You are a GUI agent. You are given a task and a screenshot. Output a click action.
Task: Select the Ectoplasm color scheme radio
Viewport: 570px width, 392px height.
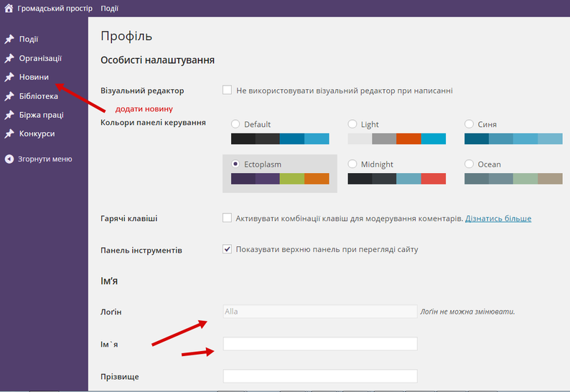point(235,164)
